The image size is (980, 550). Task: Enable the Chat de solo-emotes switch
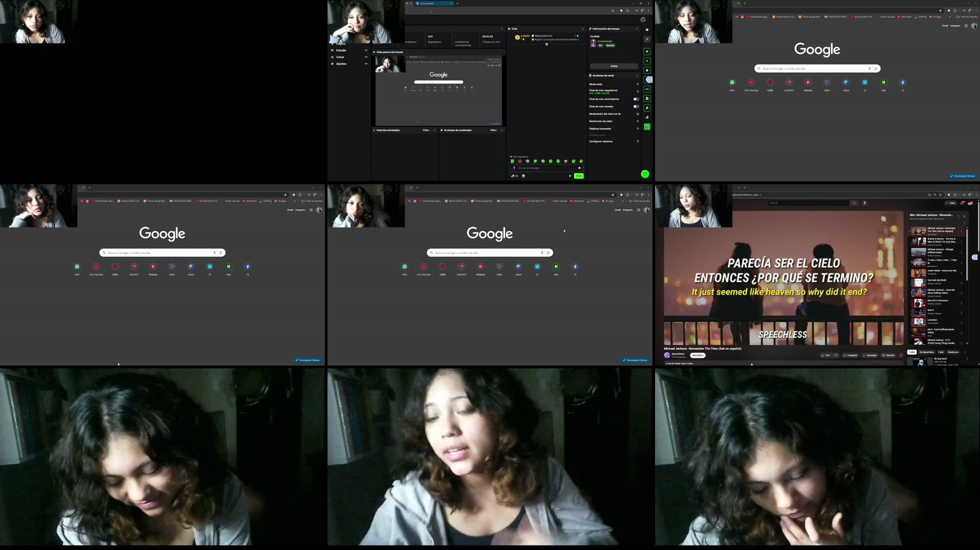[x=636, y=106]
